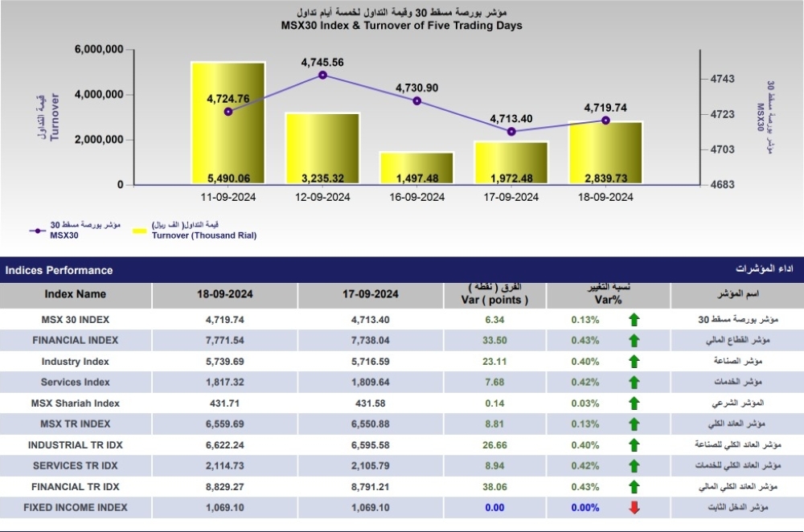Click the Index Name column header

(76, 294)
